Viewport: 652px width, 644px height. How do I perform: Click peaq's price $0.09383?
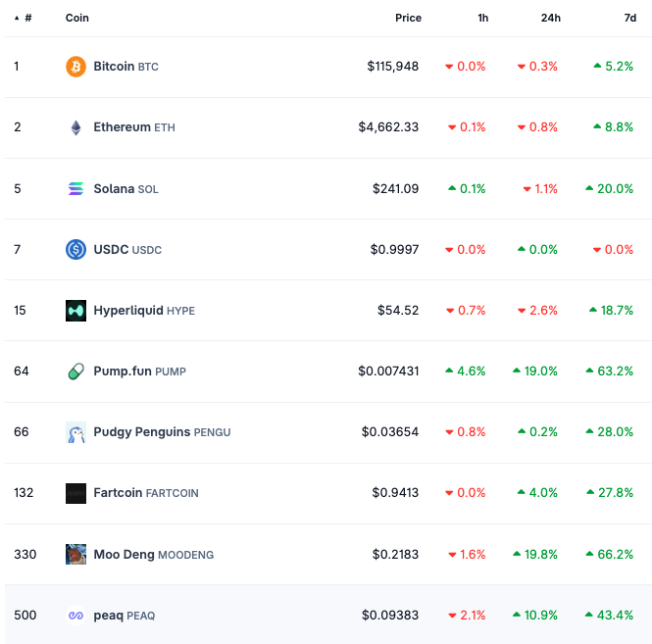390,616
